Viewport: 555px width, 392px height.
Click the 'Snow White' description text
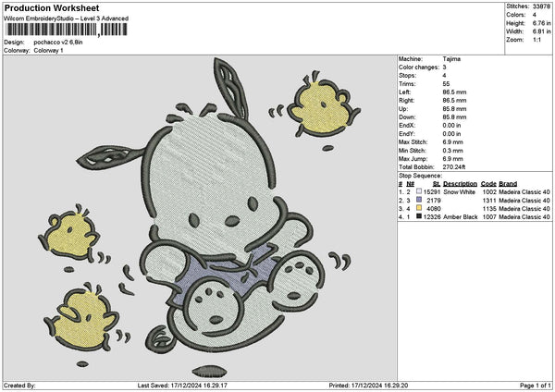[x=459, y=192]
